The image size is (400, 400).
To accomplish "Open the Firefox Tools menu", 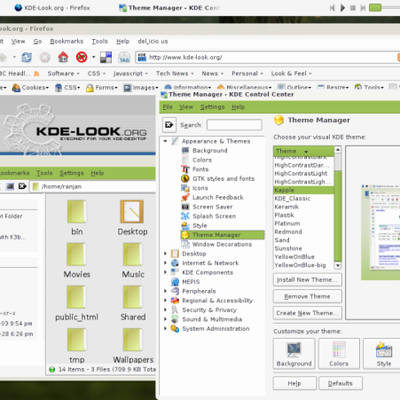I will [100, 41].
